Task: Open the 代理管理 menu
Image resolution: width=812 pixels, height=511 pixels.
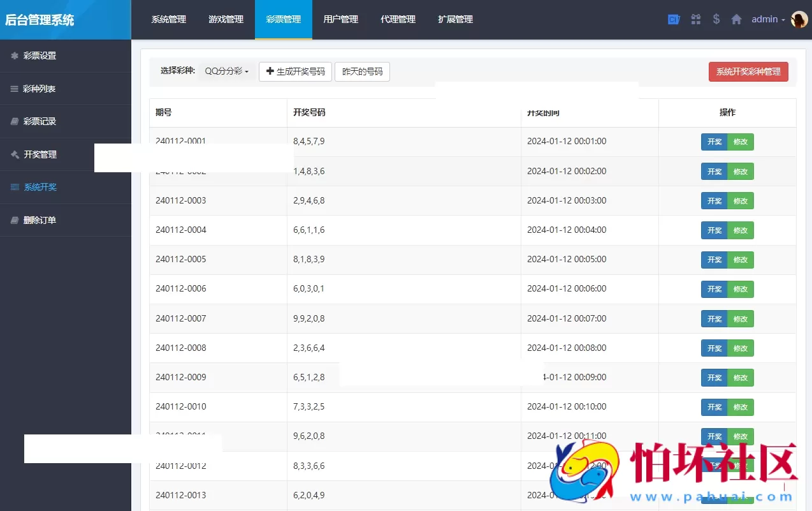Action: point(398,19)
